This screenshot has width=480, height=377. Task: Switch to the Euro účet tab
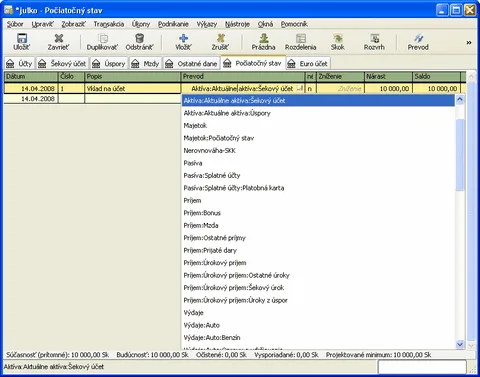click(308, 63)
